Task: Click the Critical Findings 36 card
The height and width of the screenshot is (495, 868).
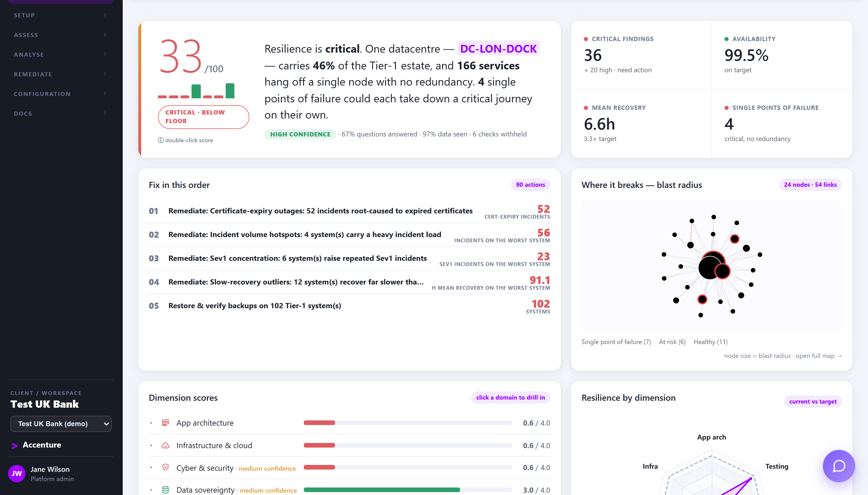Action: click(641, 55)
